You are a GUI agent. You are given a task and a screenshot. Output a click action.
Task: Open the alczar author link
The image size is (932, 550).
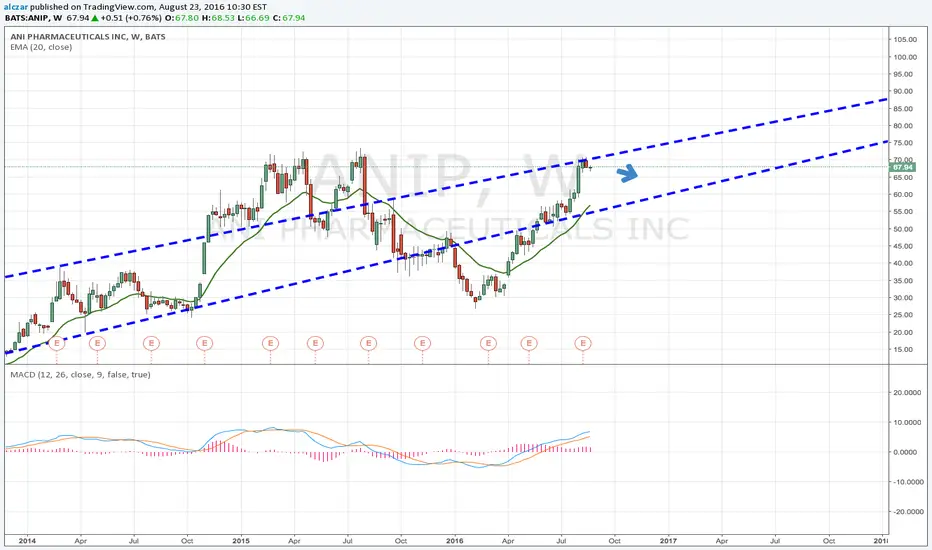pyautogui.click(x=15, y=7)
